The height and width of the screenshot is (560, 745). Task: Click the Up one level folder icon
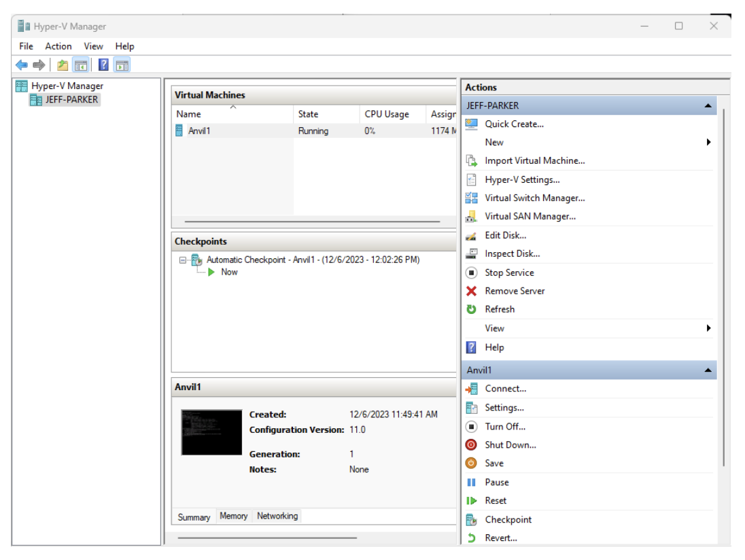pyautogui.click(x=63, y=65)
